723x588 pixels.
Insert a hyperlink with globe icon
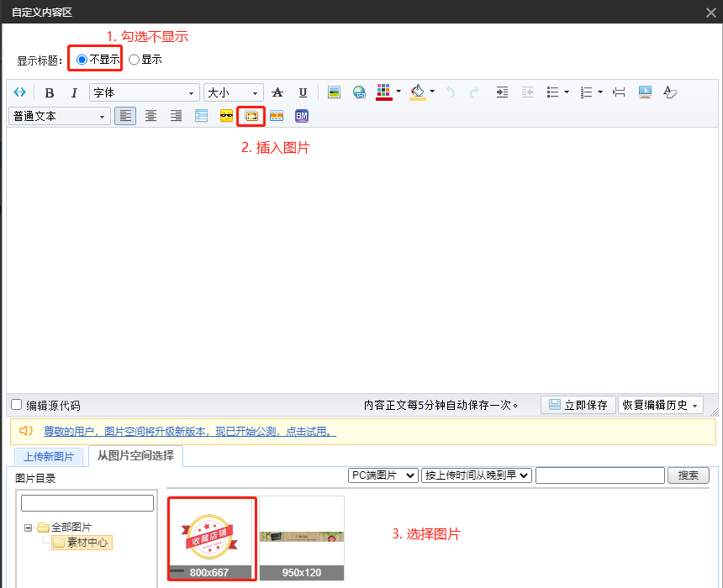[x=359, y=92]
